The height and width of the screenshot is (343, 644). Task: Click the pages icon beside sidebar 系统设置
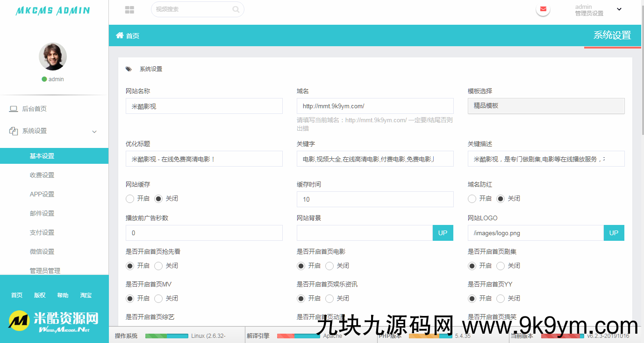tap(14, 131)
